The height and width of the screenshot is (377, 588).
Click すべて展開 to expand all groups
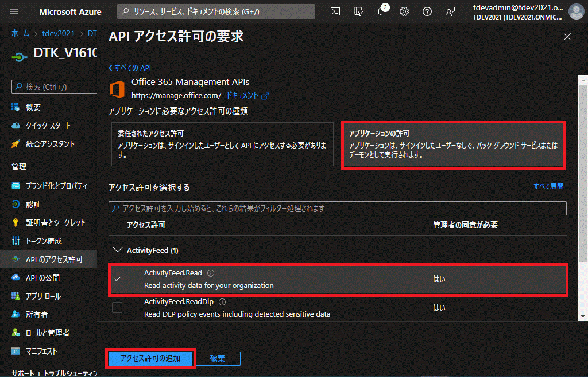pyautogui.click(x=548, y=186)
